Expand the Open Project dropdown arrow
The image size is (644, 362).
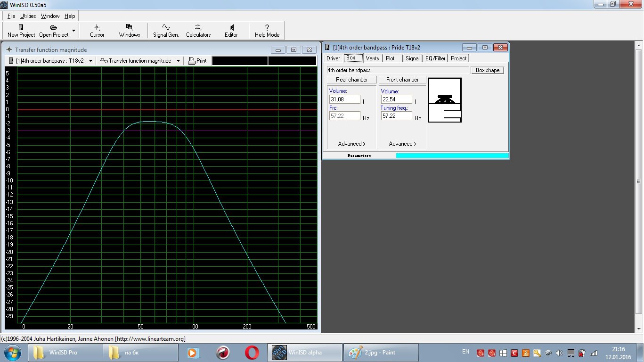point(73,31)
